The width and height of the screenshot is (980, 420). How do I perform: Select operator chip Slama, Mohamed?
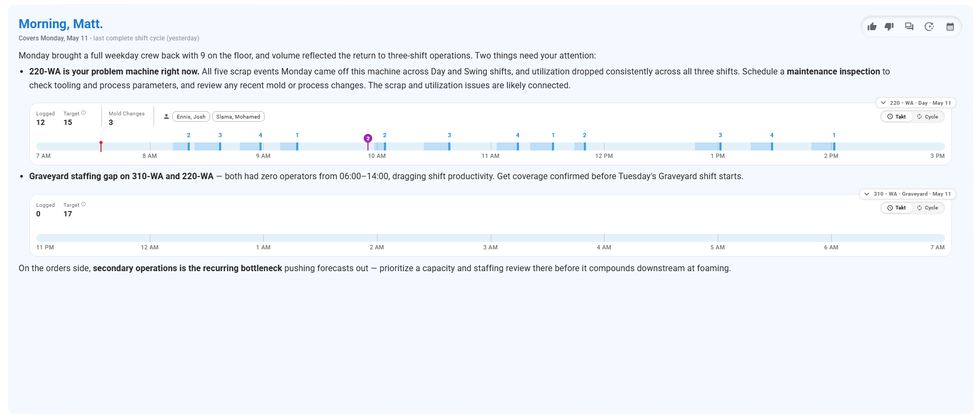[238, 116]
